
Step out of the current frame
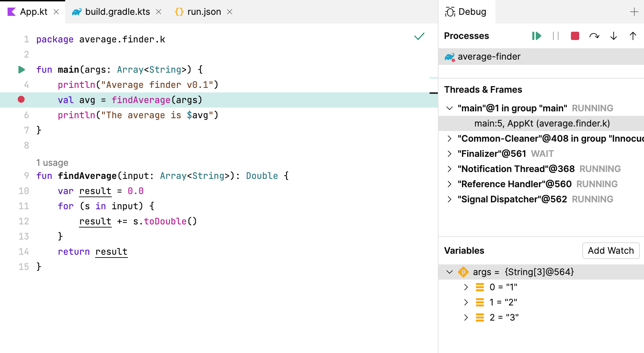pos(632,36)
